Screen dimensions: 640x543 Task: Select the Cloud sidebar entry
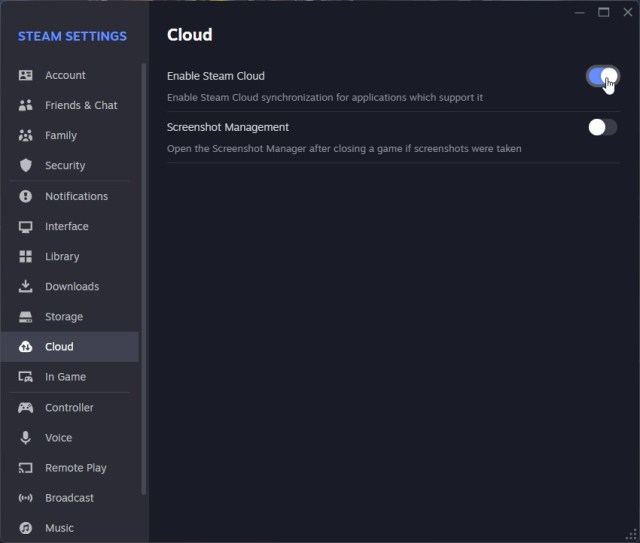[x=70, y=347]
